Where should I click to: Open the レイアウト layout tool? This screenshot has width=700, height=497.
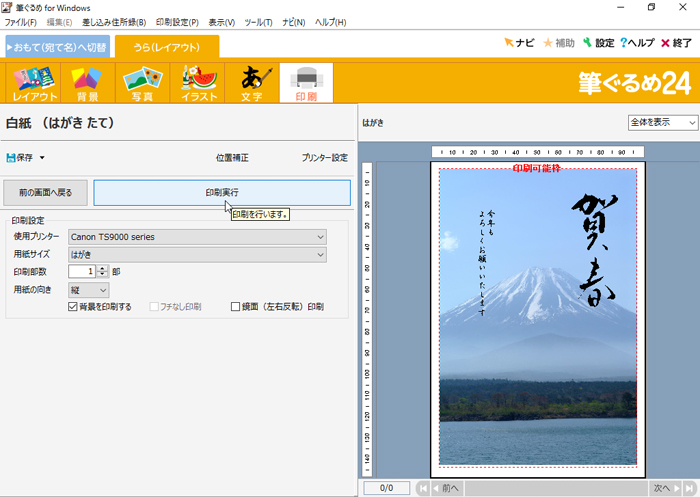34,83
